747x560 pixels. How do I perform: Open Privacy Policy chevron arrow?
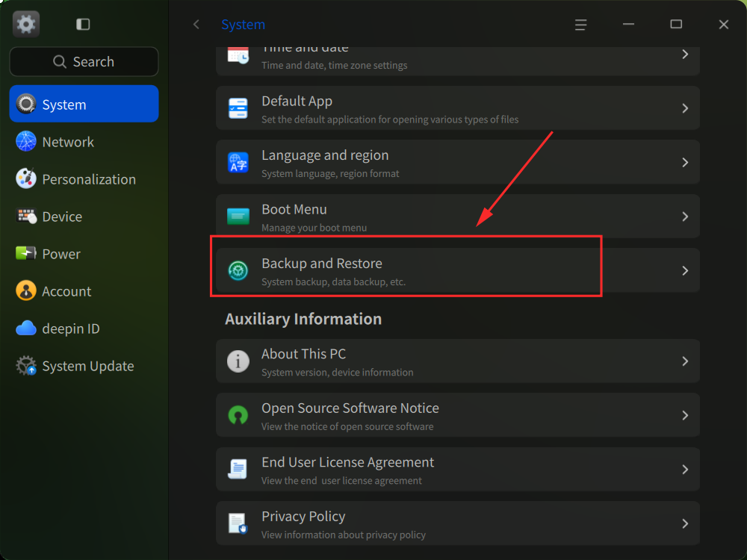[x=685, y=523]
